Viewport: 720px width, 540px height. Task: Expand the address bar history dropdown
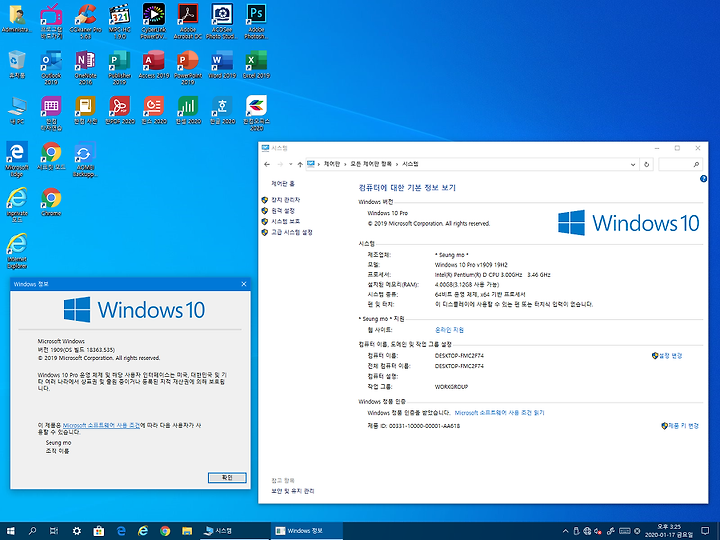click(x=633, y=164)
